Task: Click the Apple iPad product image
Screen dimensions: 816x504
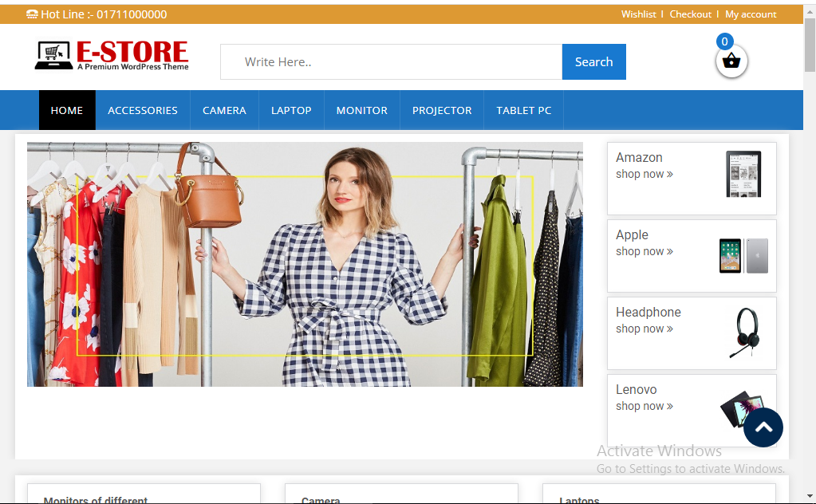Action: 743,255
